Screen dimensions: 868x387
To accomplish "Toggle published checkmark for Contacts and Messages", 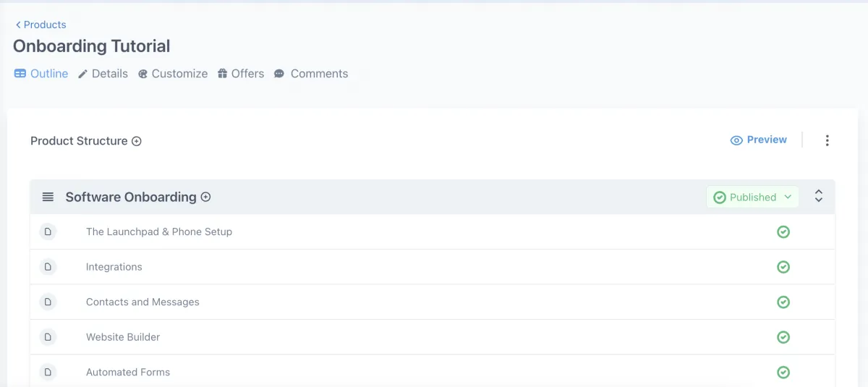I will click(783, 302).
